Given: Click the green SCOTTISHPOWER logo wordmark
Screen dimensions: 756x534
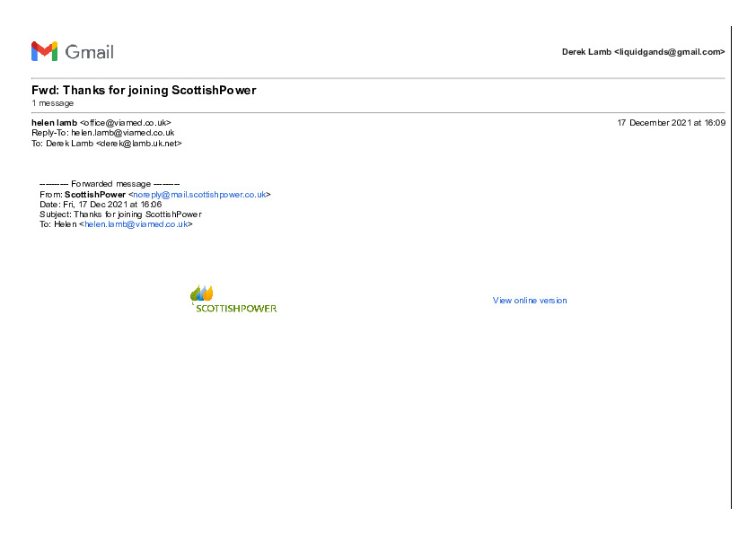Looking at the screenshot, I should click(x=236, y=308).
